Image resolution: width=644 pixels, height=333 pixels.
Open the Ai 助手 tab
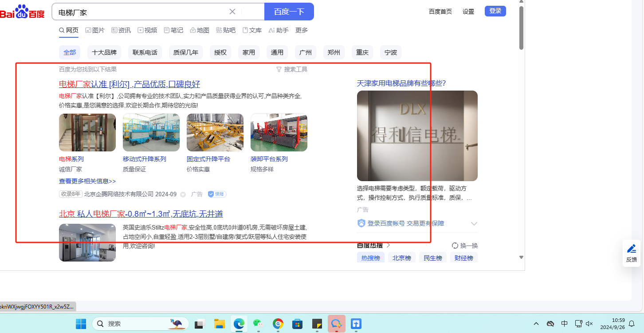click(x=279, y=30)
